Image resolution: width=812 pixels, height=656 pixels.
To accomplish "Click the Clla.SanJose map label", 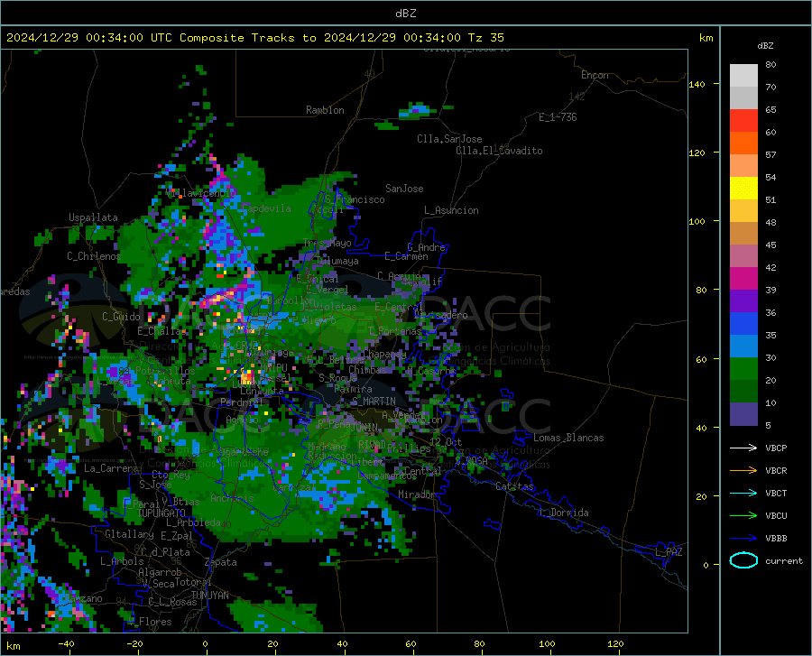I will point(449,139).
